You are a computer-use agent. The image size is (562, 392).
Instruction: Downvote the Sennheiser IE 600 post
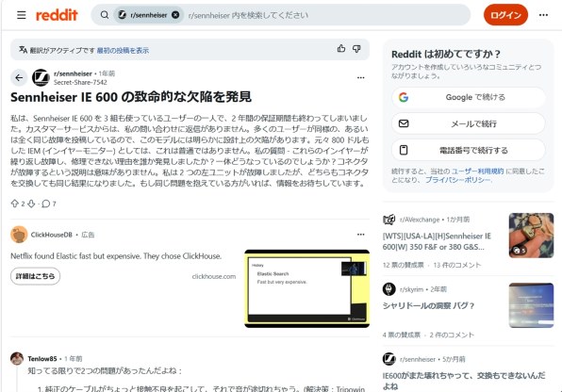tap(31, 204)
